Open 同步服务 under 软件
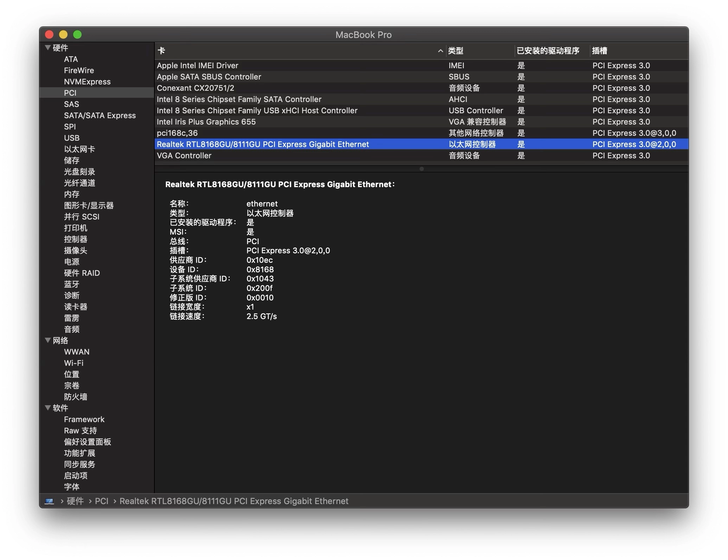This screenshot has width=728, height=560. [x=97, y=464]
